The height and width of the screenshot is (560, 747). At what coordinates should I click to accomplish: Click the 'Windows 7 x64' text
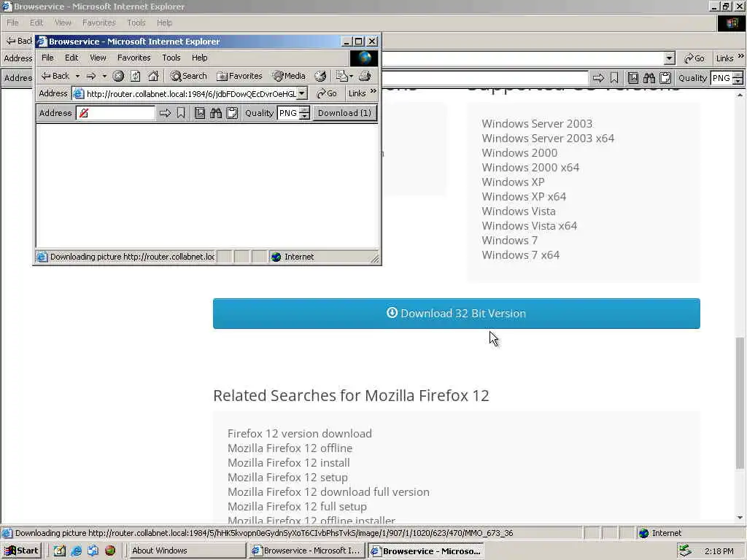520,254
